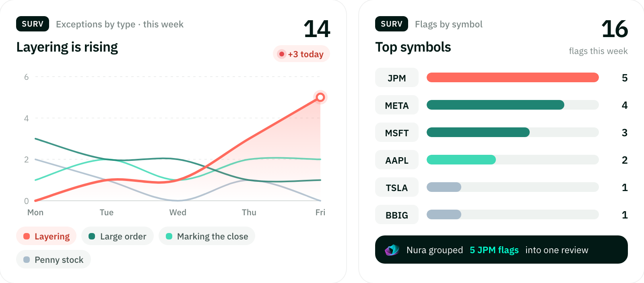Viewport: 644px width, 283px height.
Task: Select the MSFT symbol chip
Action: tap(397, 133)
